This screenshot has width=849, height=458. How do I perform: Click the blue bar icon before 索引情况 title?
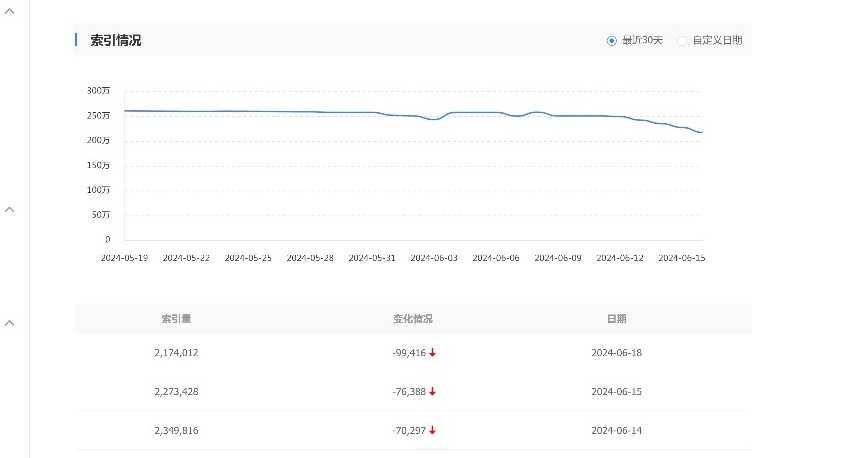[76, 40]
